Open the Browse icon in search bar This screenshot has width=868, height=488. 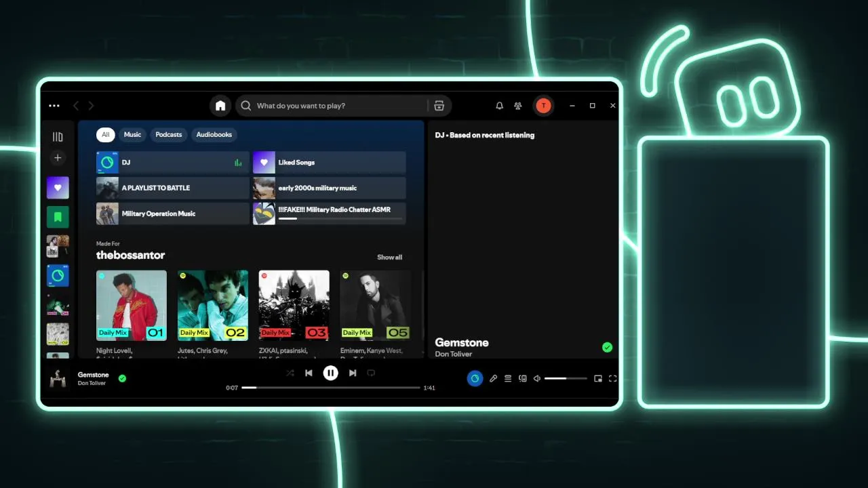(439, 106)
